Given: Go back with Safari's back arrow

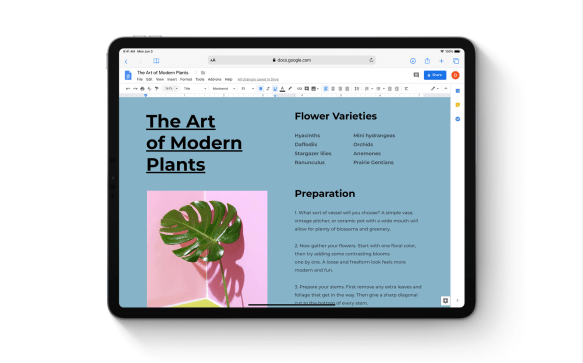Looking at the screenshot, I should (x=126, y=61).
